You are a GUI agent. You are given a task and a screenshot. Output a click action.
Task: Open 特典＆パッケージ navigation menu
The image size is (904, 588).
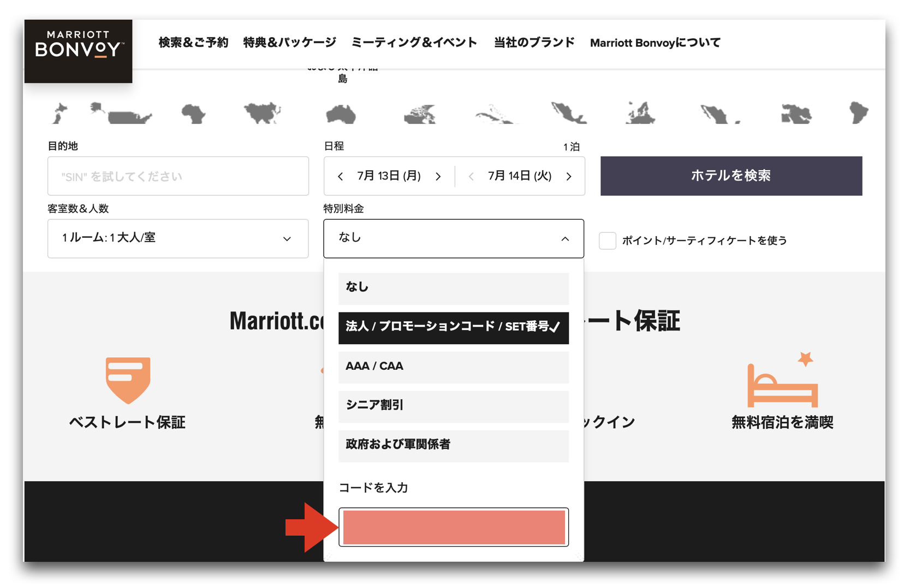[289, 43]
